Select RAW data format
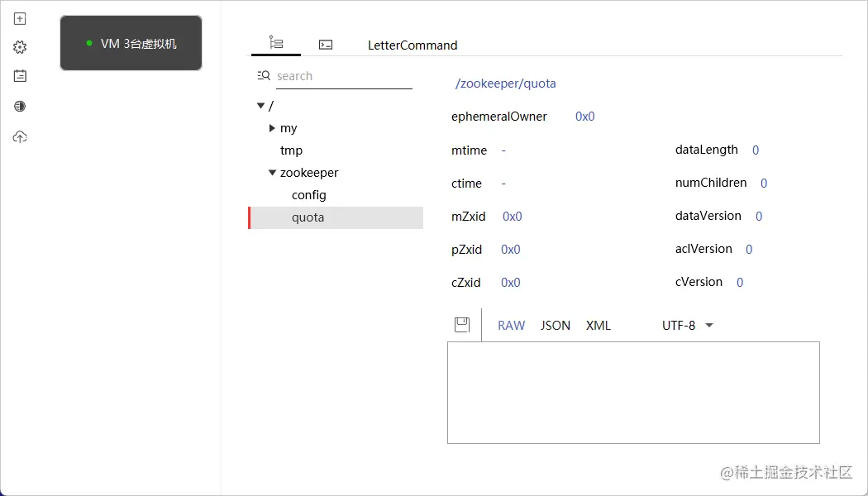Image resolution: width=868 pixels, height=496 pixels. point(512,326)
